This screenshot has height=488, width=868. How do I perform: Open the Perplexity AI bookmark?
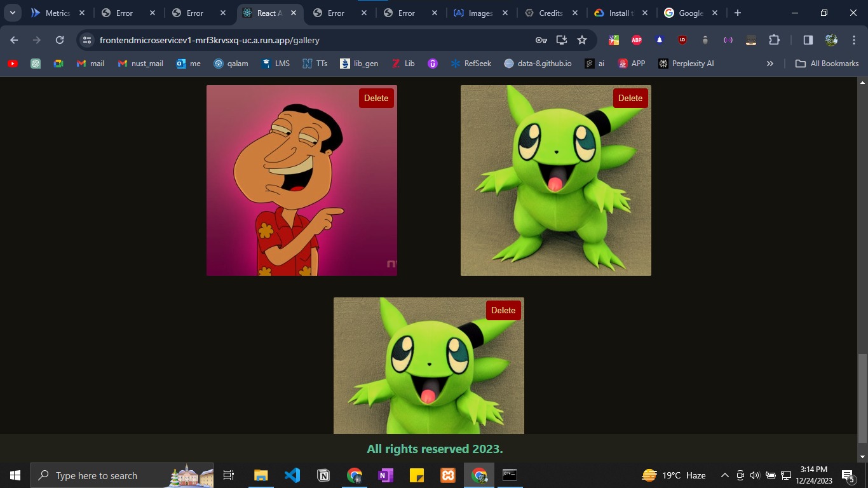click(x=686, y=64)
